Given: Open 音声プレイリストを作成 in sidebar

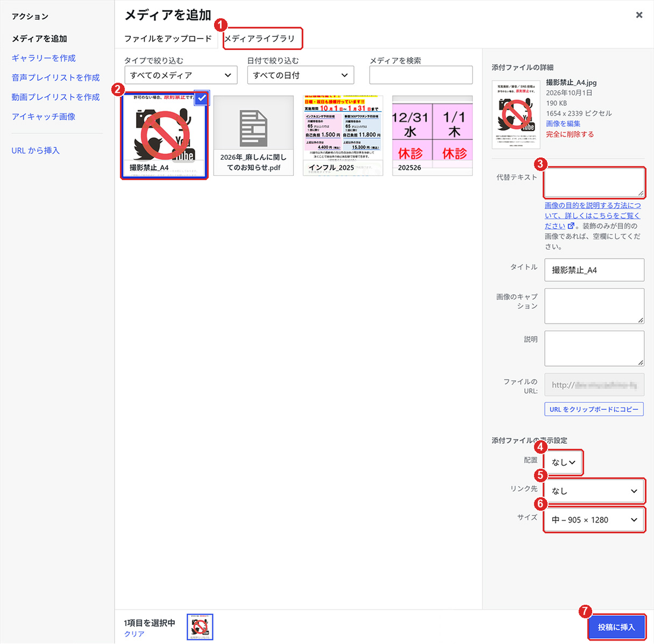Looking at the screenshot, I should [55, 78].
